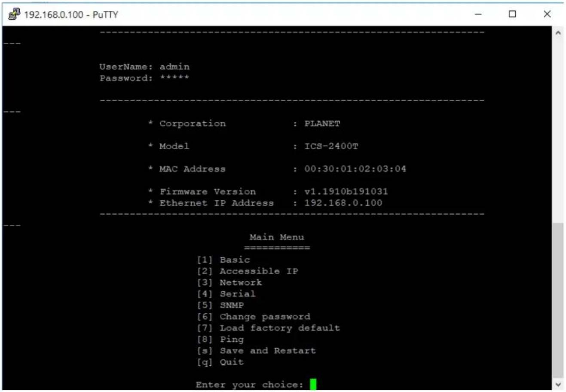Click the firmware version v1.1910b191031
Screen dimensions: 566x392
tap(346, 192)
